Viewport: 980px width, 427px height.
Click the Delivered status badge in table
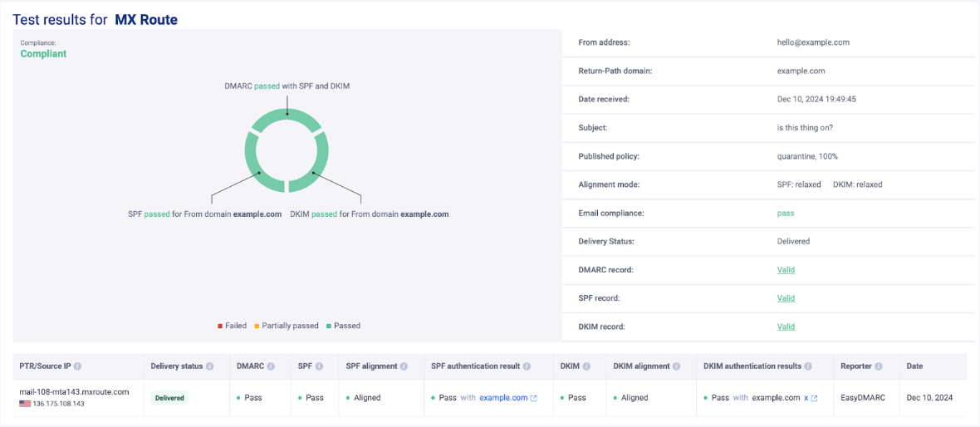pyautogui.click(x=169, y=398)
